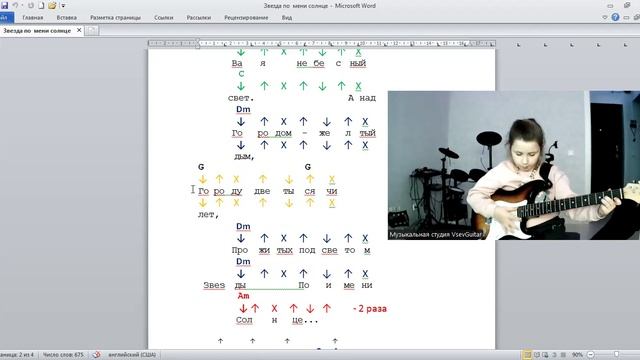Click the horizontal ruler above the page
The width and height of the screenshot is (640, 360).
(x=322, y=43)
